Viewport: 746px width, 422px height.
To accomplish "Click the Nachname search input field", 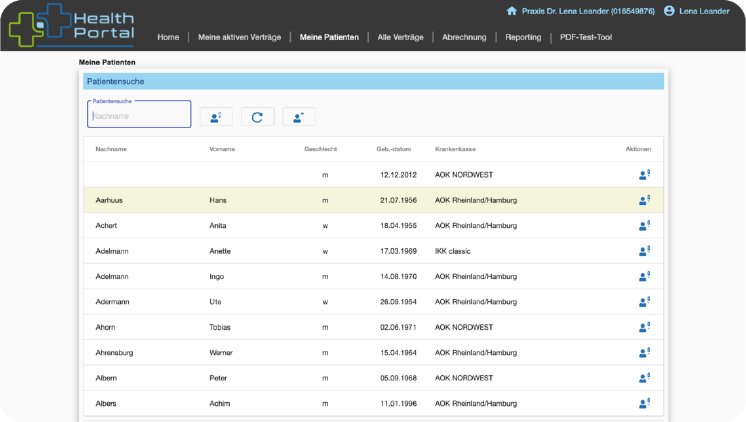I will [x=138, y=116].
